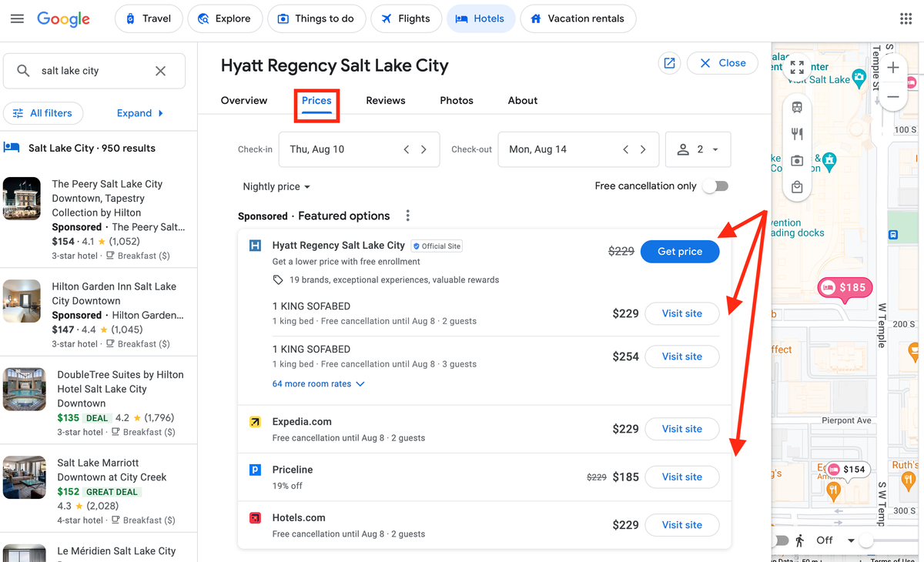Show transit stations on the map
924x562 pixels.
[x=797, y=108]
